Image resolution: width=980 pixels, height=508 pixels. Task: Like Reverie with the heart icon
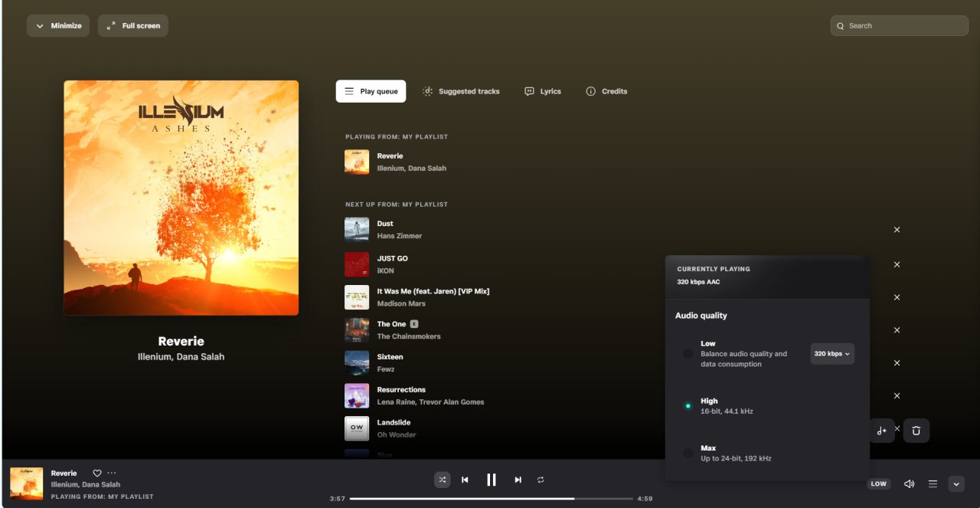coord(97,474)
